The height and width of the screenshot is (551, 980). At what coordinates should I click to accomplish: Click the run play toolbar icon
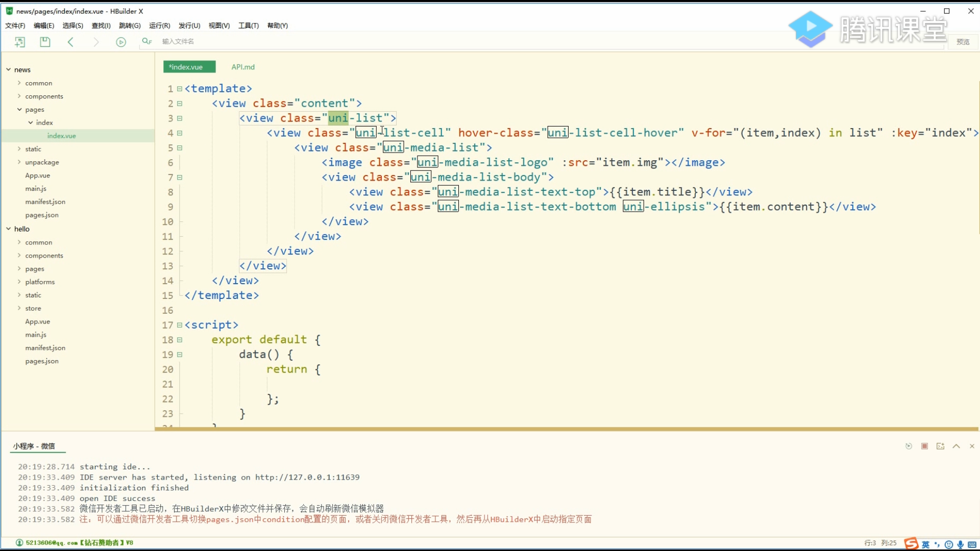coord(121,42)
